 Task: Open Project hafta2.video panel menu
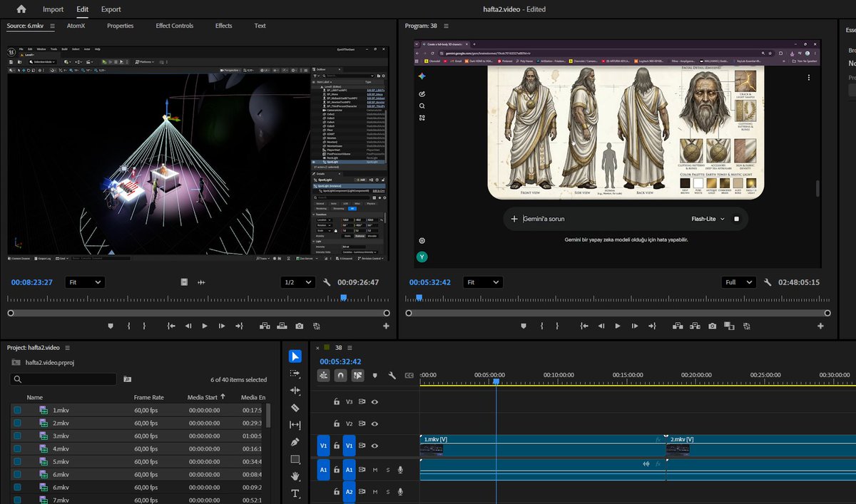[x=68, y=347]
